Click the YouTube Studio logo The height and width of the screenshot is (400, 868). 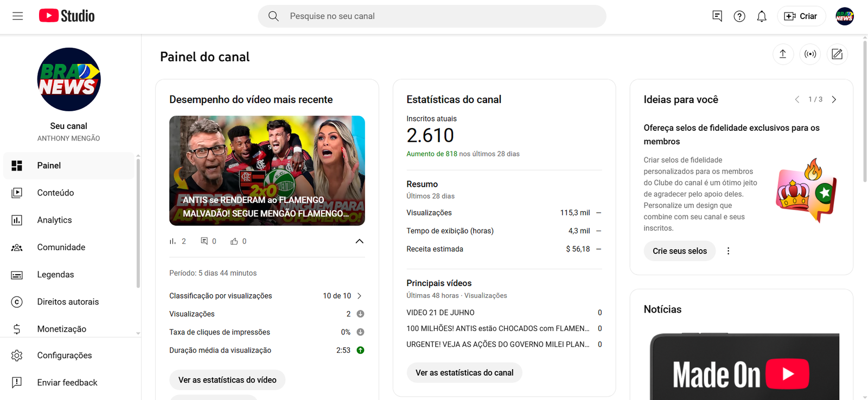pyautogui.click(x=67, y=16)
